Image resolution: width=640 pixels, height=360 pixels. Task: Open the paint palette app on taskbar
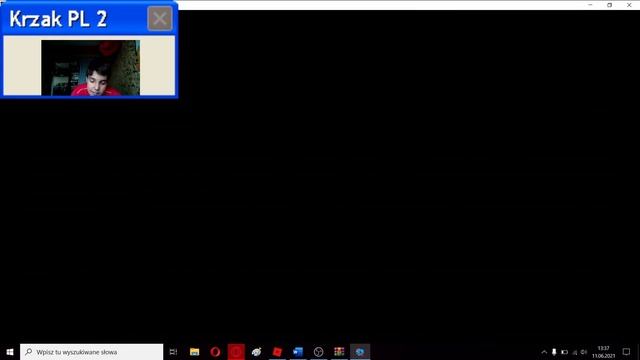(x=256, y=352)
